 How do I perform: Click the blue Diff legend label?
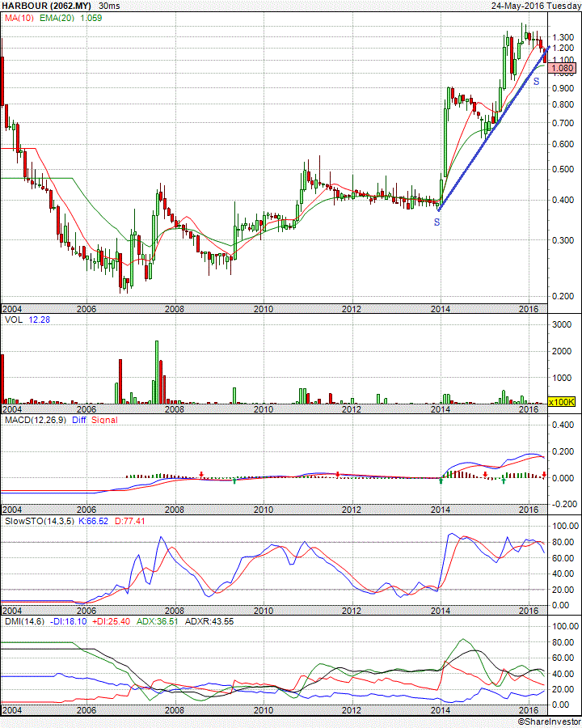79,420
